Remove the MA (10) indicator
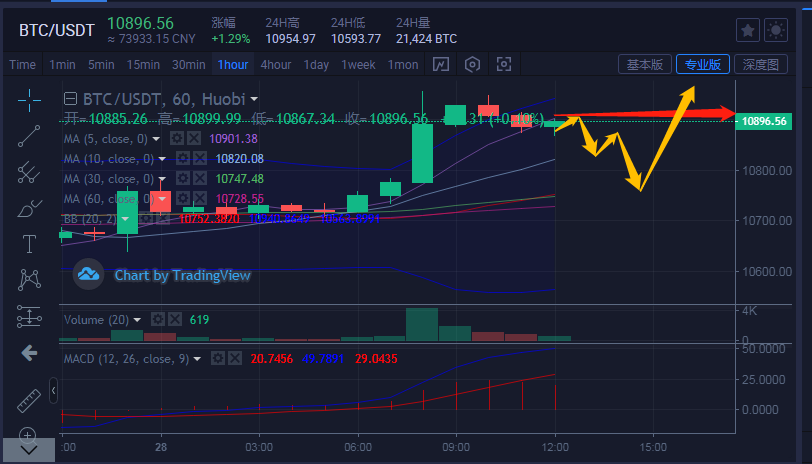Viewport: 812px width, 464px height. 200,158
